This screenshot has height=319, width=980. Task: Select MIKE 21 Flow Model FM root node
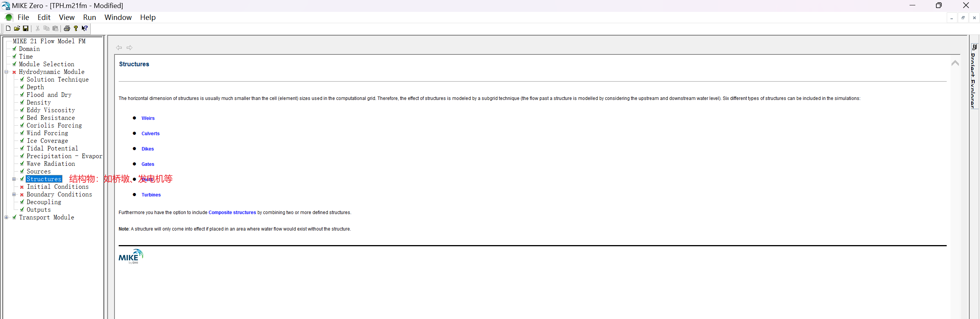click(x=49, y=41)
